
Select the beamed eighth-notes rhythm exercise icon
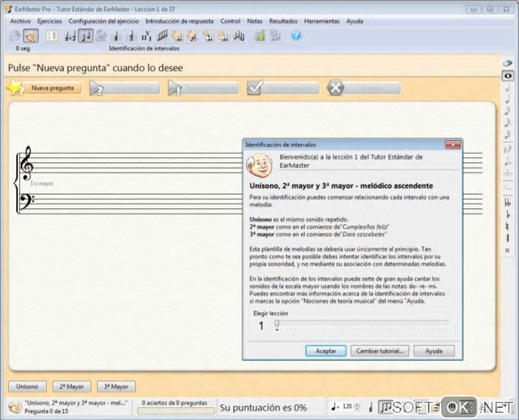pyautogui.click(x=162, y=36)
